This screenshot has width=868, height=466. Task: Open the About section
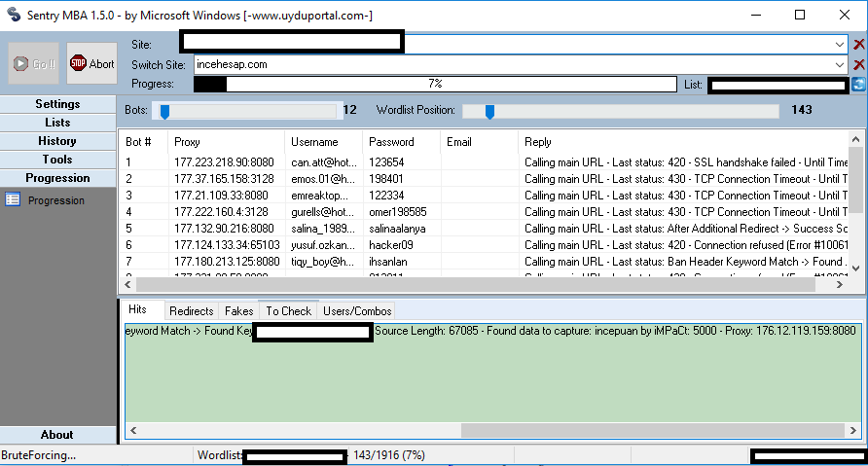click(57, 435)
